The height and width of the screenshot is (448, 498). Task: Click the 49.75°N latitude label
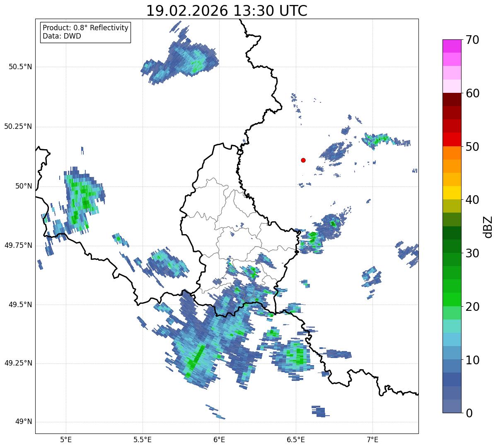pyautogui.click(x=18, y=245)
